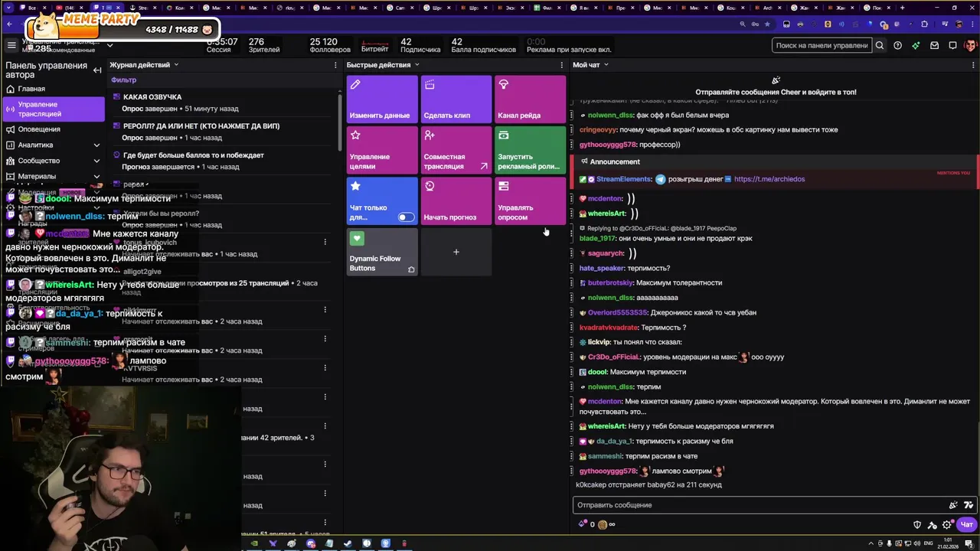Open the hamburger menu in the dashboard header
This screenshot has width=980, height=551.
pyautogui.click(x=11, y=45)
